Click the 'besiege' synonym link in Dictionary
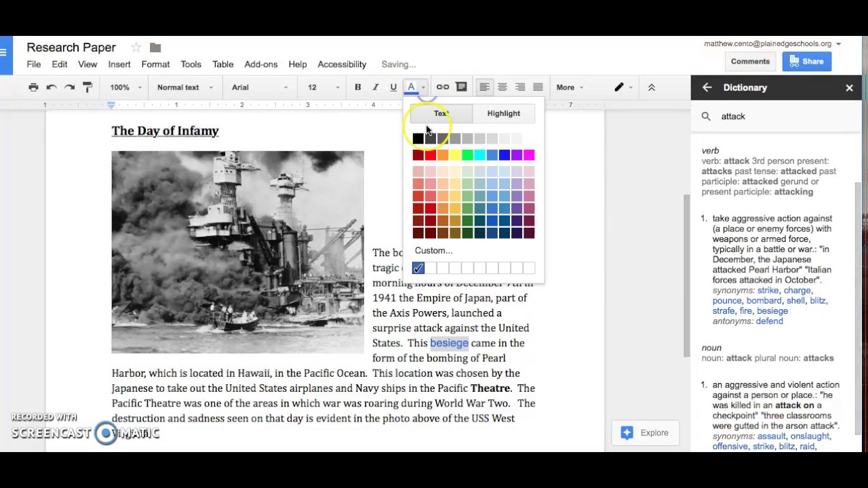Viewport: 868px width, 488px height. (x=772, y=311)
